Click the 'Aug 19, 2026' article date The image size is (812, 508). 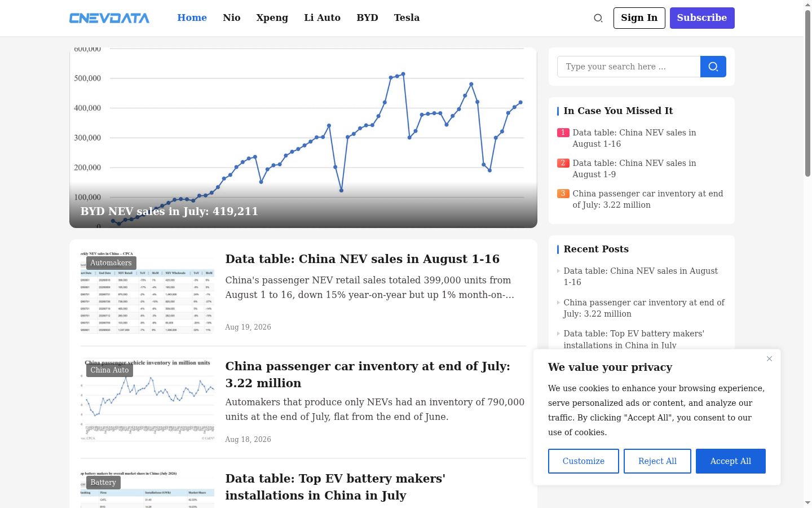248,327
